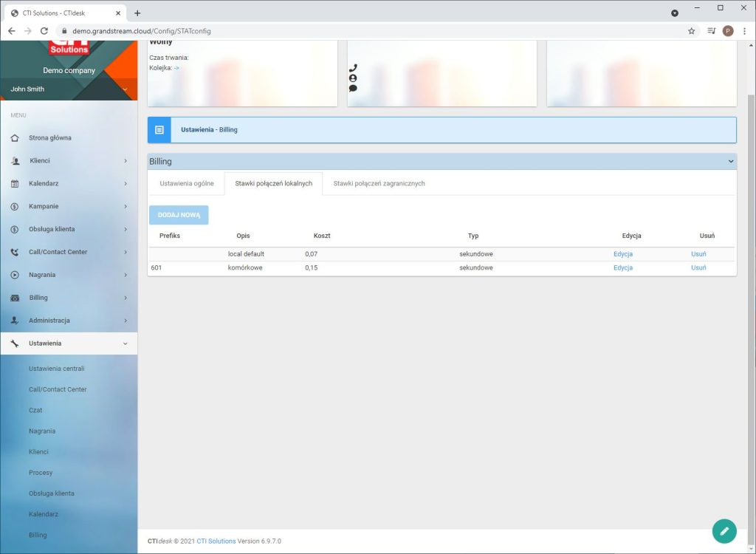
Task: Click the Call/Contact Center phone icon
Action: tap(15, 252)
